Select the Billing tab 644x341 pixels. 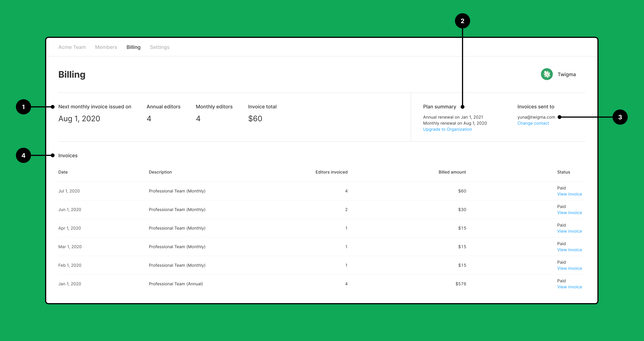133,47
